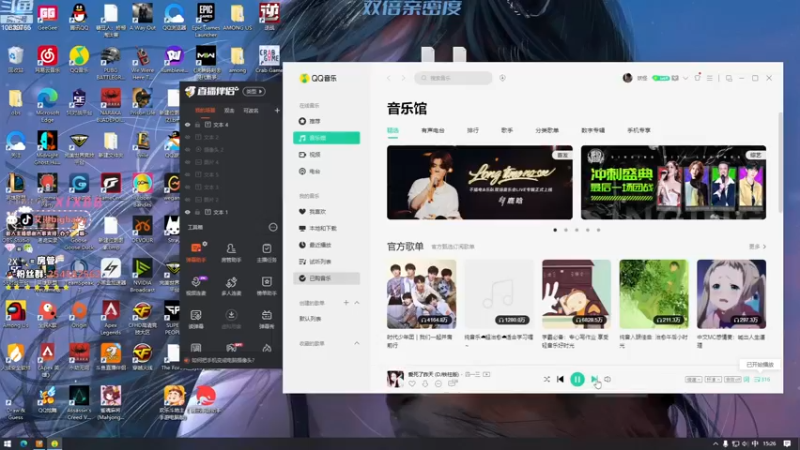Switch to the 排行 tab

coord(473,131)
